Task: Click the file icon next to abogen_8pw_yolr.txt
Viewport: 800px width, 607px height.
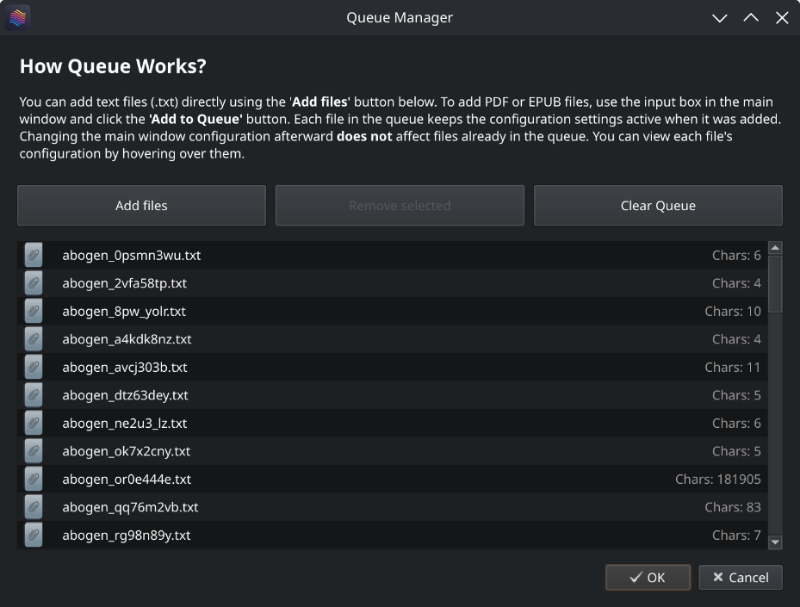Action: click(33, 311)
